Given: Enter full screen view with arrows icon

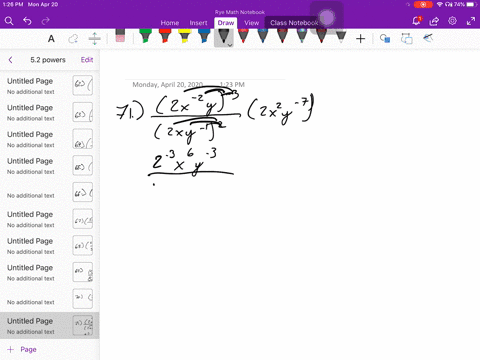Looking at the screenshot, I should tap(471, 21).
